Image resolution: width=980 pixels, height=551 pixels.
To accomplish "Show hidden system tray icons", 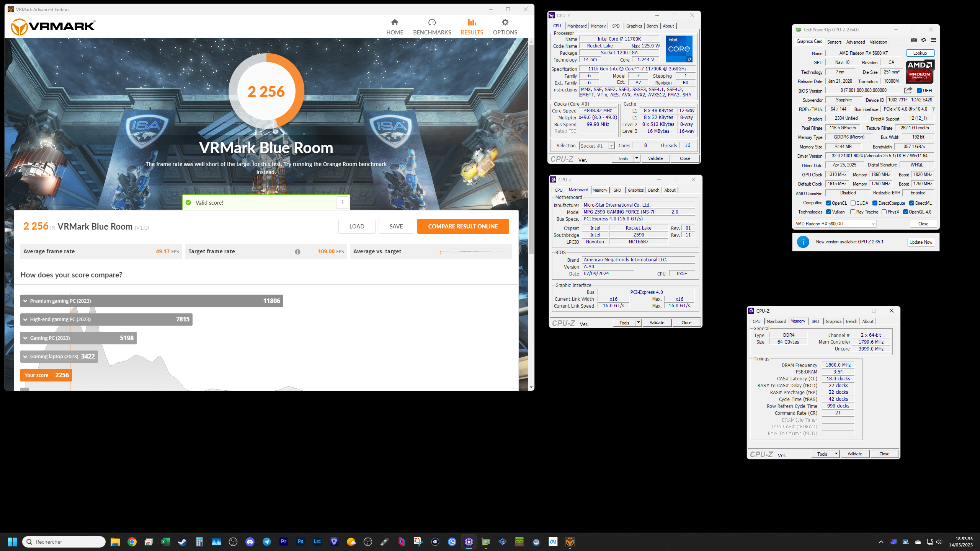I will (881, 542).
